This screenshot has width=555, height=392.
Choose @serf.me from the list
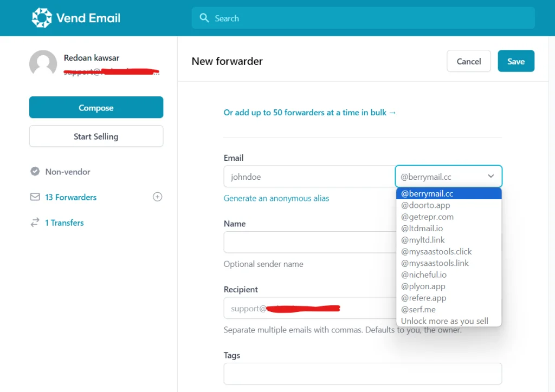point(418,309)
